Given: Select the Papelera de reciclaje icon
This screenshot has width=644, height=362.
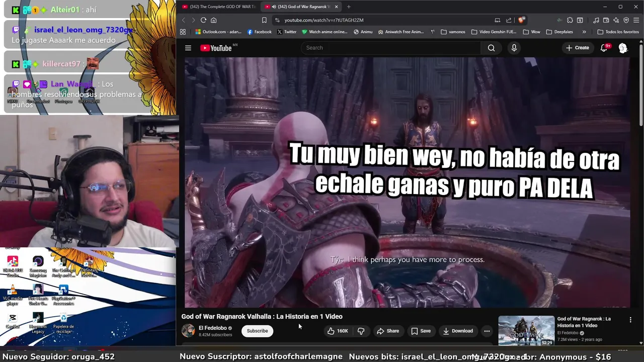Looking at the screenshot, I should [63, 323].
